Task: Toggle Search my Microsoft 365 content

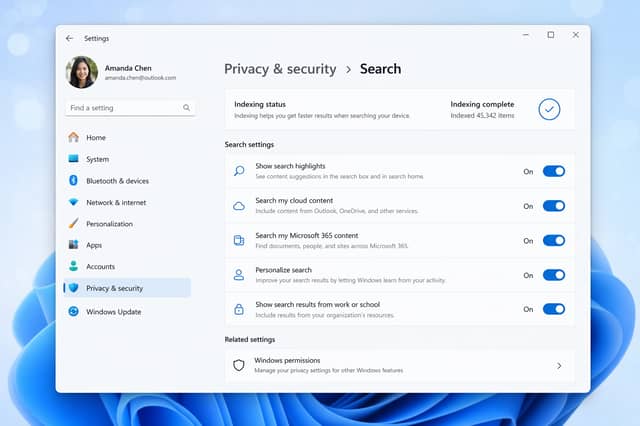Action: click(553, 241)
